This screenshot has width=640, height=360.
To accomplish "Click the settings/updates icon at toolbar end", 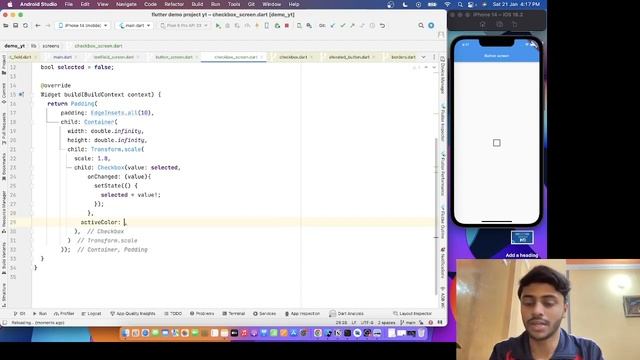I will point(431,26).
